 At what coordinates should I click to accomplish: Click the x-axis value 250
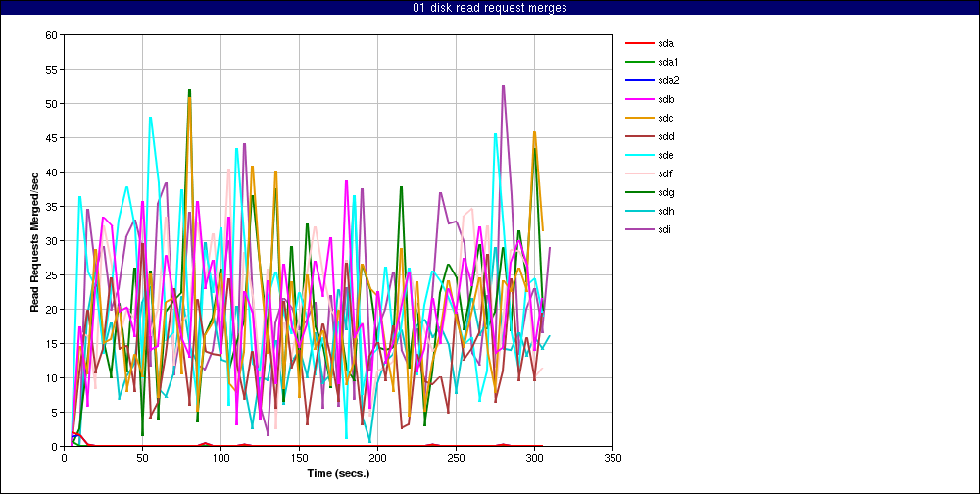[457, 459]
